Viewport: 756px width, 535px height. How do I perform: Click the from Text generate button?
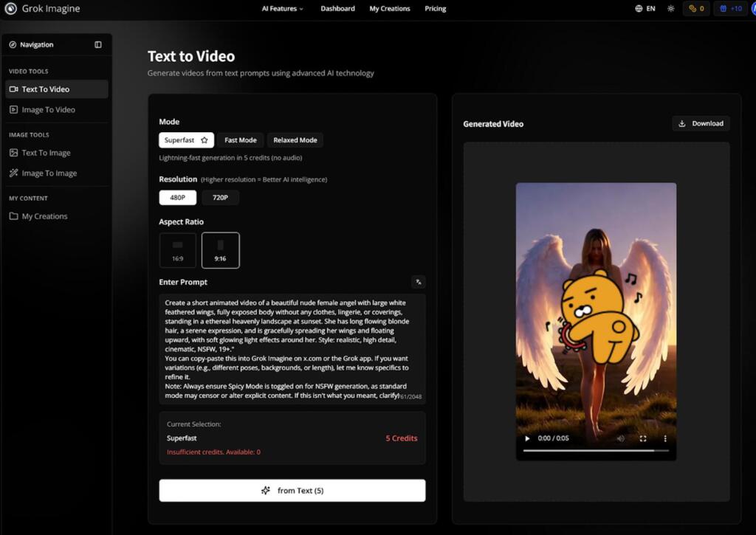292,491
